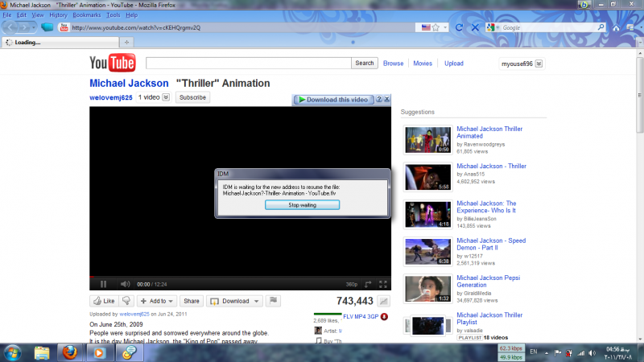Dislike the video with thumbs-down icon

coord(126,301)
